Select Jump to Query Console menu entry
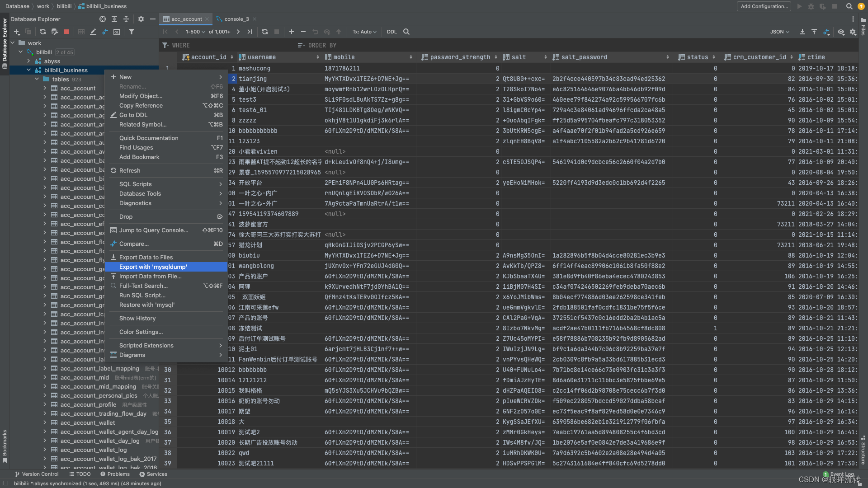 pos(166,230)
